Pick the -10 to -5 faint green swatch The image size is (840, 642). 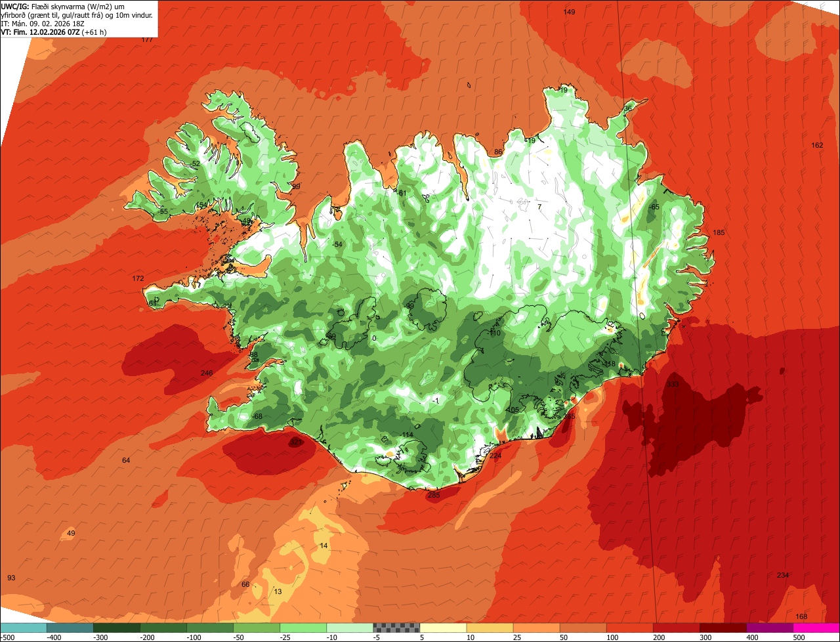tap(350, 628)
